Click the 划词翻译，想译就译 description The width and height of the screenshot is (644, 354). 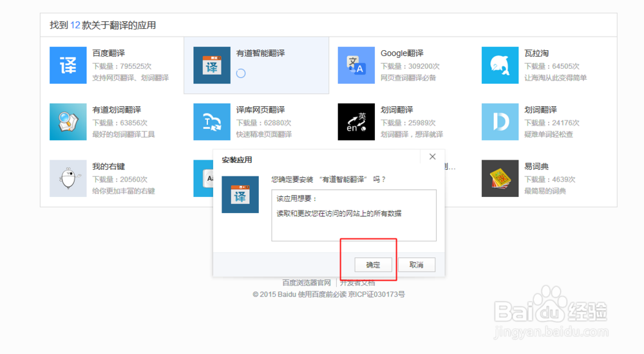click(x=412, y=135)
